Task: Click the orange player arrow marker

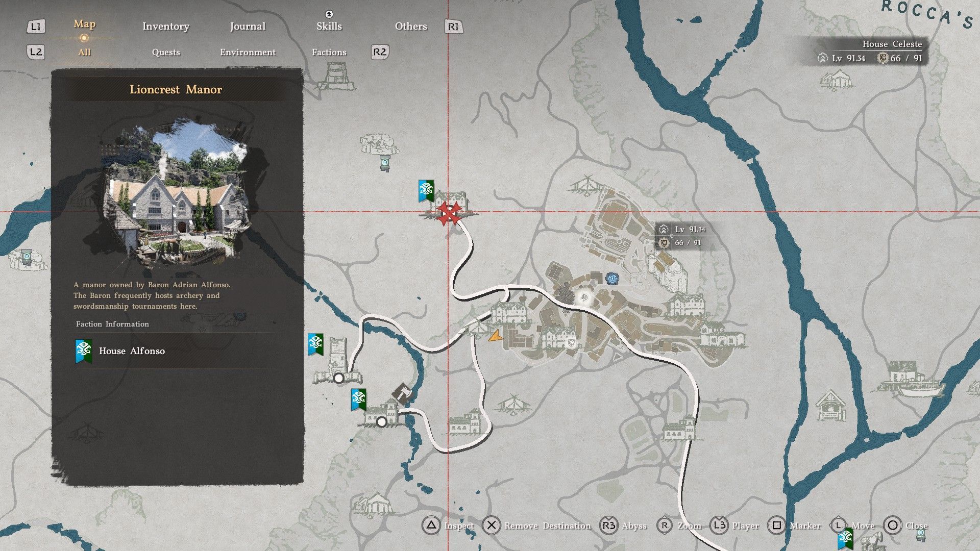Action: click(x=495, y=336)
